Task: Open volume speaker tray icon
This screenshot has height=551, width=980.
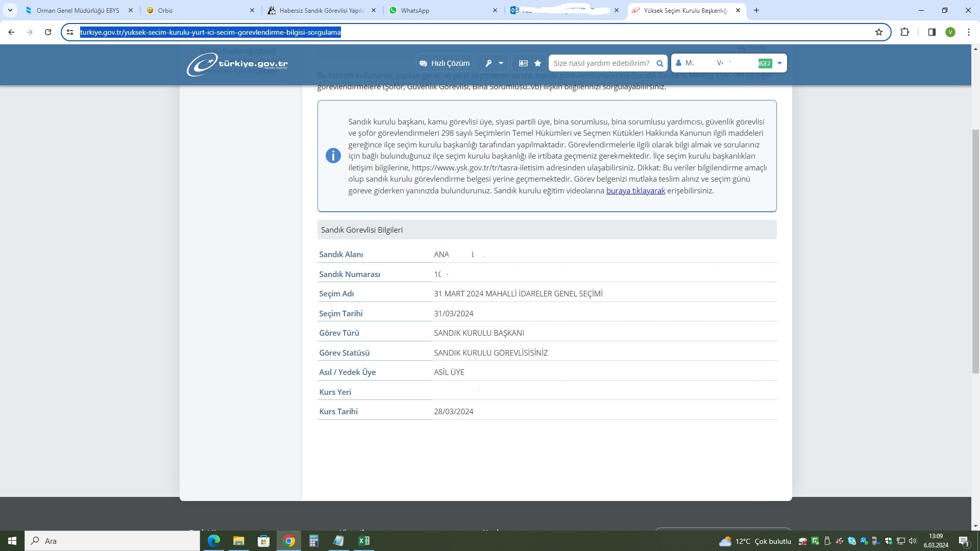Action: 913,541
